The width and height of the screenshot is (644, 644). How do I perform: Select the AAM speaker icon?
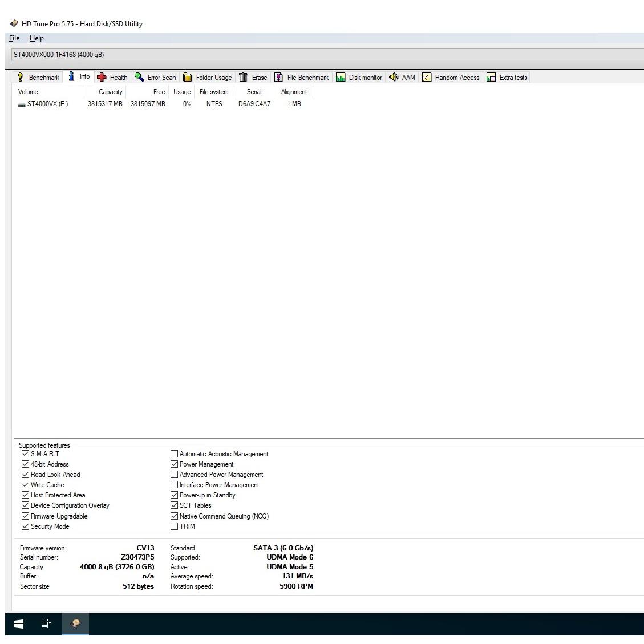click(394, 77)
